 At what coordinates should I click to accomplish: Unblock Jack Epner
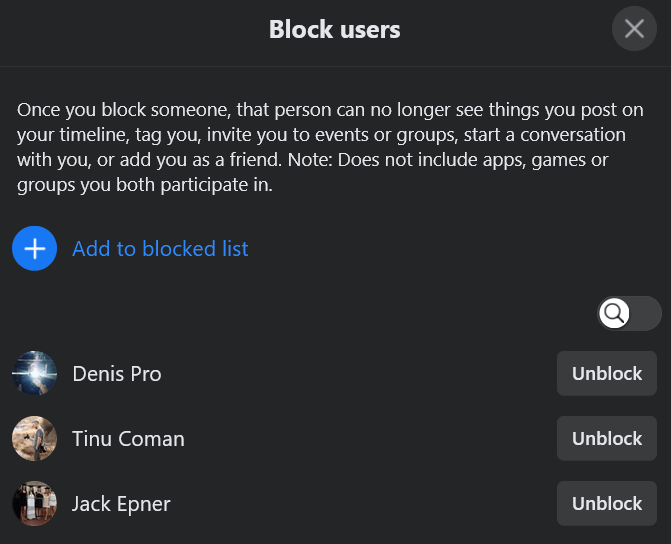pos(606,504)
